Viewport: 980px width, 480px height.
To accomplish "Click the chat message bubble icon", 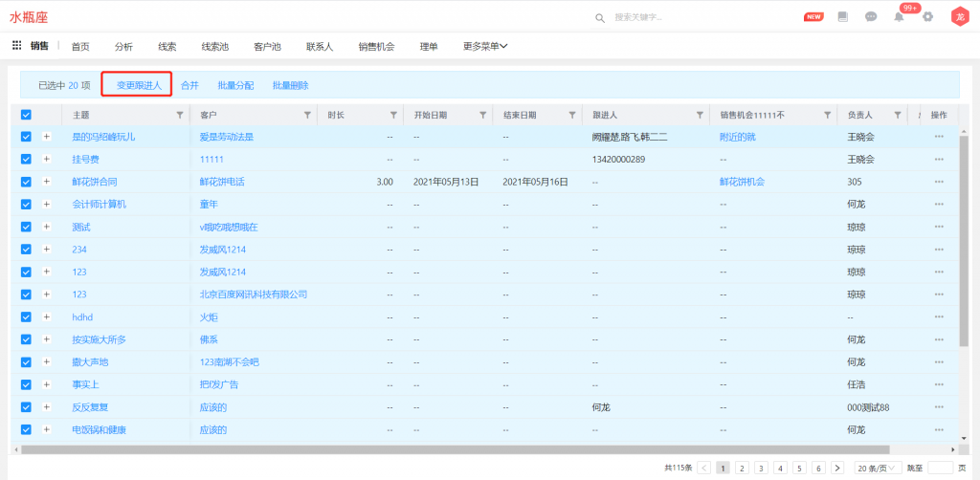I will 871,17.
